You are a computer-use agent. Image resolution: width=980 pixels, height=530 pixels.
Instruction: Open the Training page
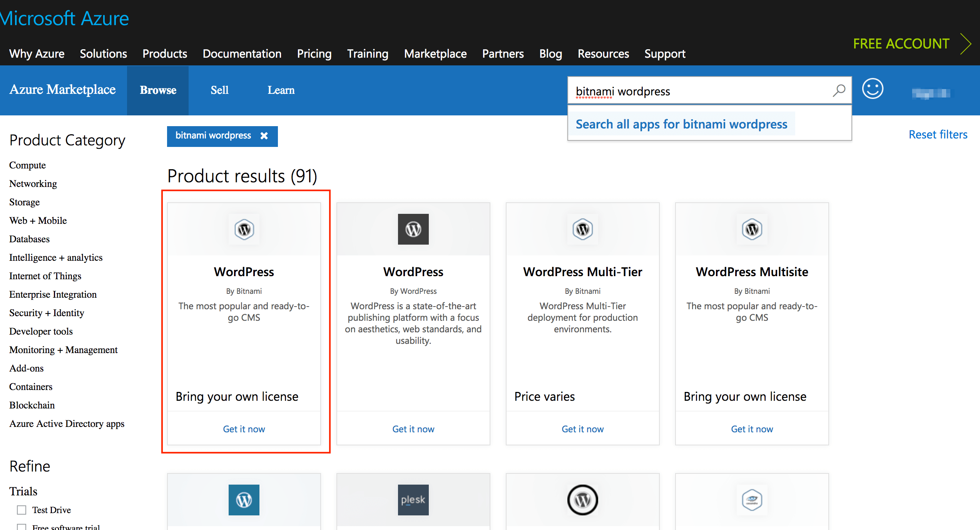point(368,54)
